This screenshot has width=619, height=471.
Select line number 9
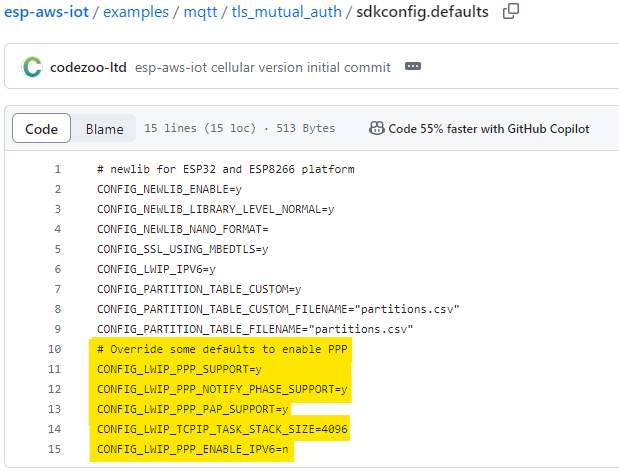tap(58, 329)
